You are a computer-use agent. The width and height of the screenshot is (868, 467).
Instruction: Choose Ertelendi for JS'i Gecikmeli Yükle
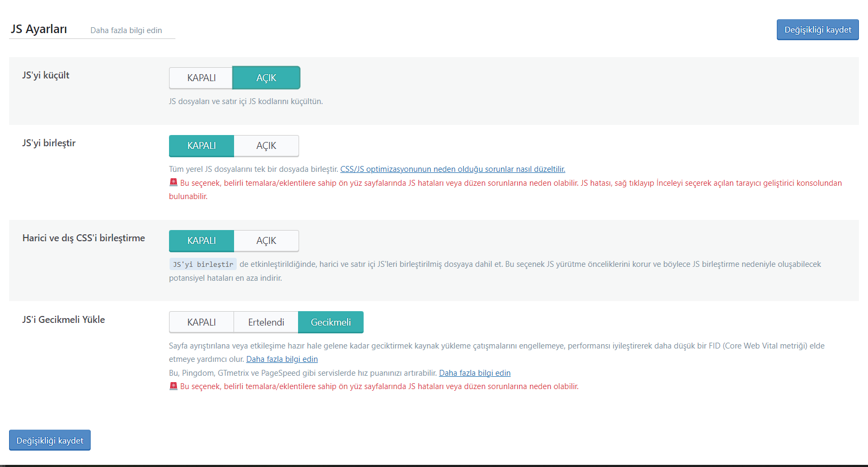(x=266, y=322)
